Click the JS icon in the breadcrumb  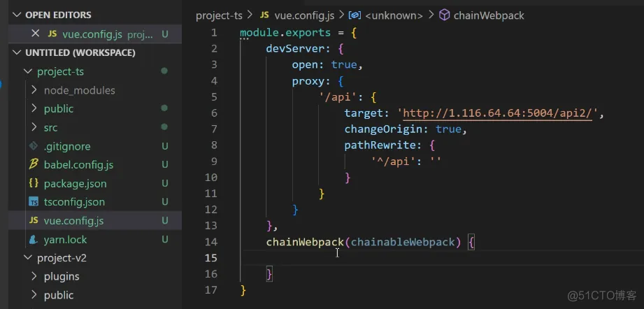(264, 15)
